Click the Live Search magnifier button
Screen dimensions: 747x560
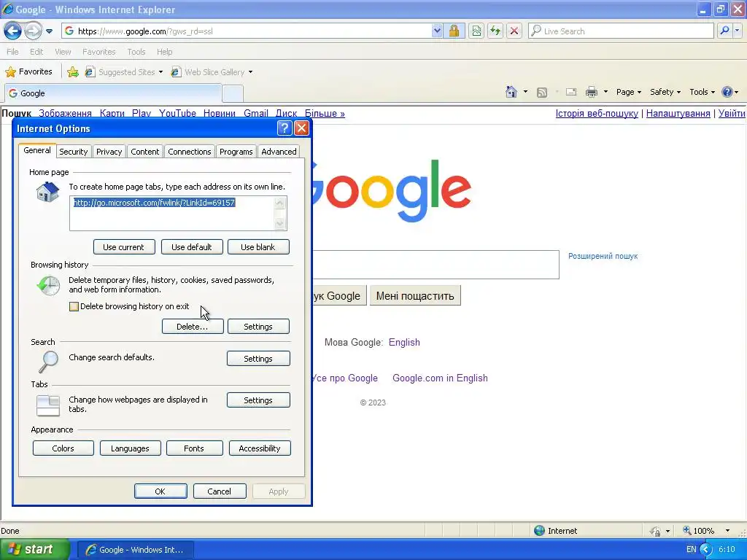click(x=724, y=31)
